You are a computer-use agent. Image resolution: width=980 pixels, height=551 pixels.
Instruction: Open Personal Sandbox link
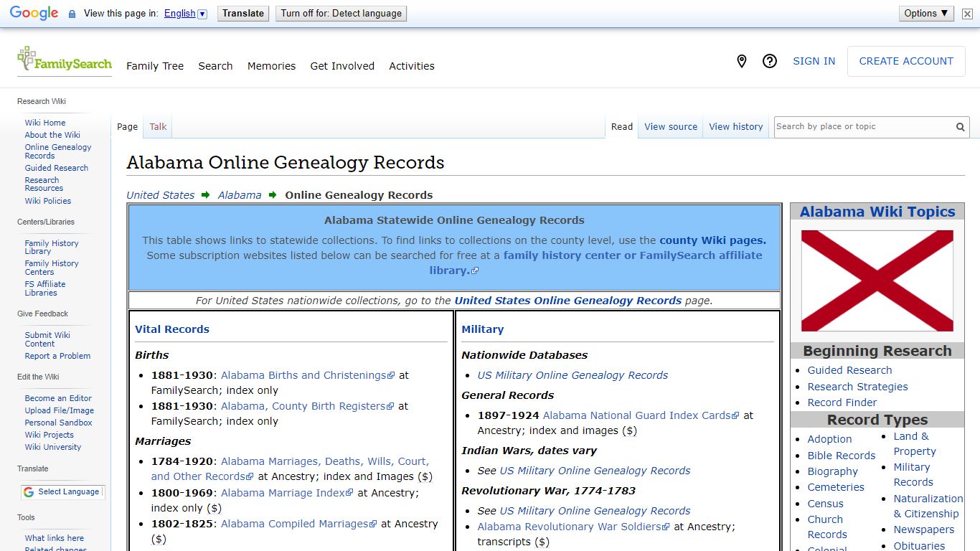(59, 423)
